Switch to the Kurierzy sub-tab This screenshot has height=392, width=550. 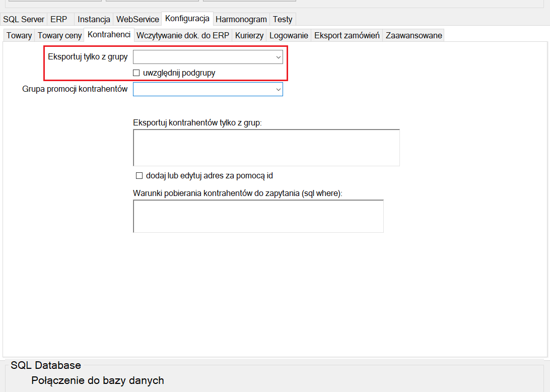click(x=249, y=35)
